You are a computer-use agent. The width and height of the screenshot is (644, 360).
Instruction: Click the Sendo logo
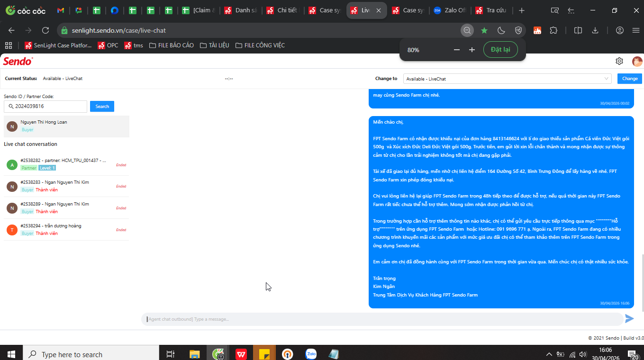pos(18,61)
